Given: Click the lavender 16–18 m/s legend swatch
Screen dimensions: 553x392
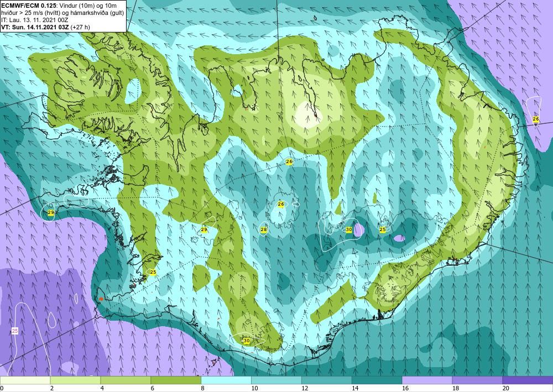Looking at the screenshot, I should coord(427,380).
